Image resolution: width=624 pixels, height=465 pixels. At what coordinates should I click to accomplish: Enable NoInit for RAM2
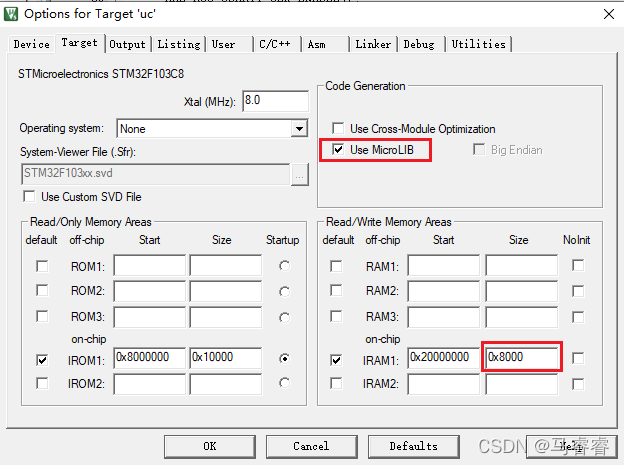(578, 291)
